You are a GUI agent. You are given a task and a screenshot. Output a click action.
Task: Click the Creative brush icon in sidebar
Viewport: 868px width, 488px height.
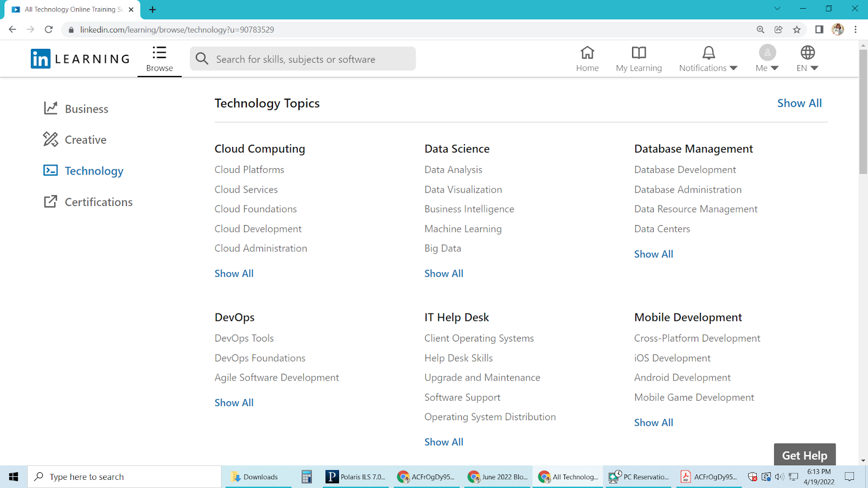point(50,139)
